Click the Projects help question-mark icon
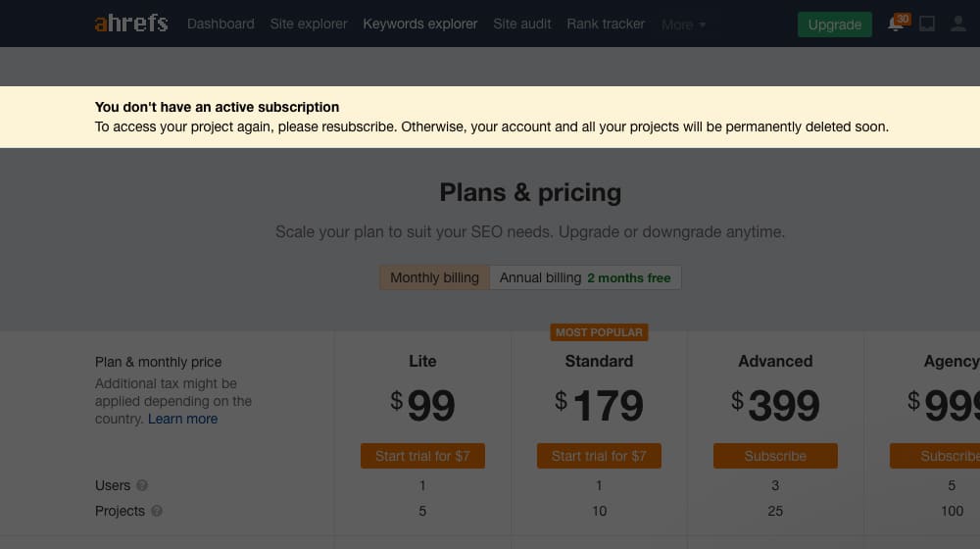The image size is (980, 549). [x=157, y=512]
